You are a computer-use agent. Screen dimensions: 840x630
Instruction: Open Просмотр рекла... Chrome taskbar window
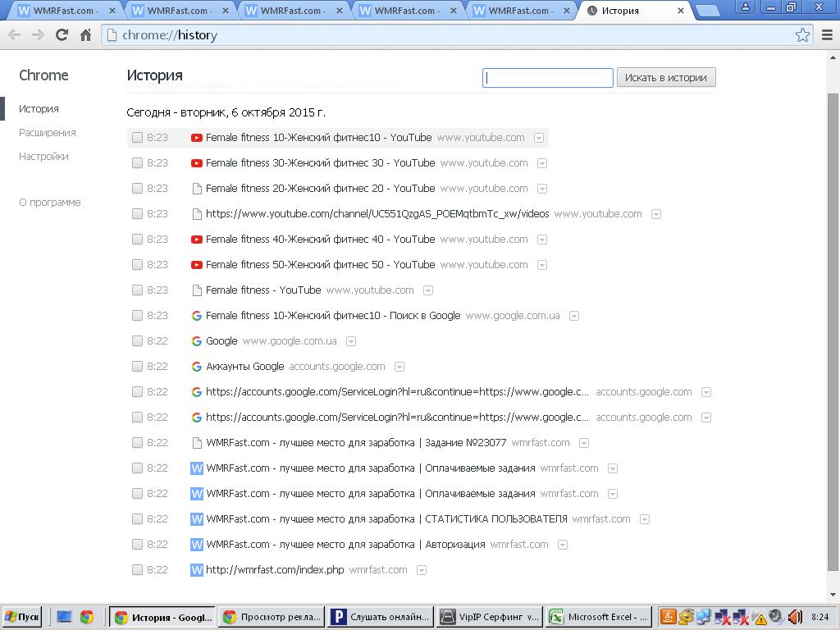[271, 617]
